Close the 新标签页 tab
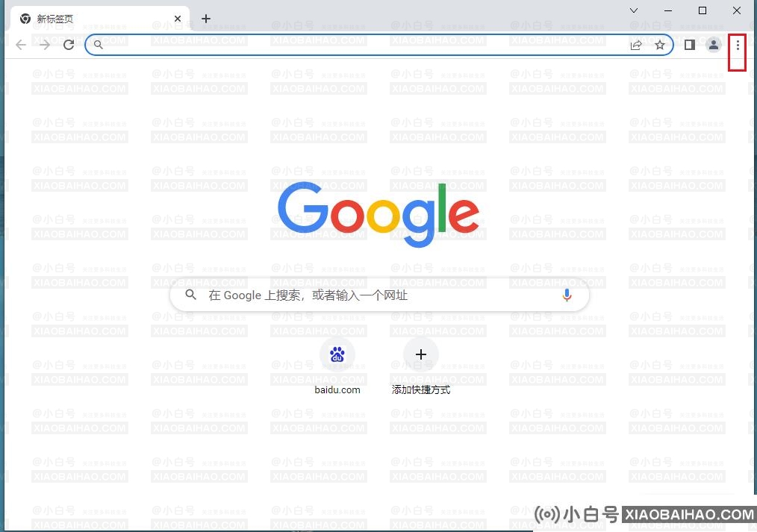757x532 pixels. 178,19
